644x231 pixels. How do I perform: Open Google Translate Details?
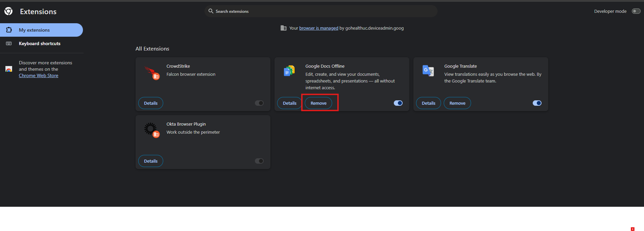(x=429, y=103)
